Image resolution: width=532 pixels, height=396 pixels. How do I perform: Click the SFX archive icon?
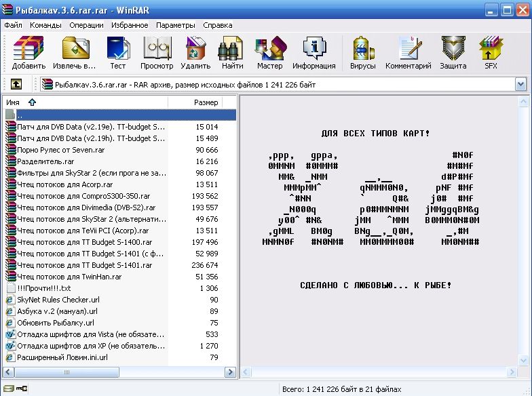click(491, 53)
